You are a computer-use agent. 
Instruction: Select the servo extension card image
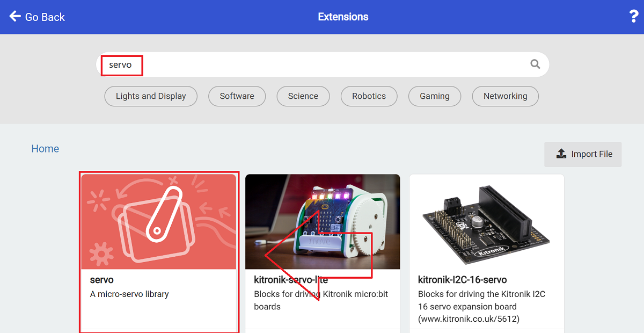[x=159, y=222]
